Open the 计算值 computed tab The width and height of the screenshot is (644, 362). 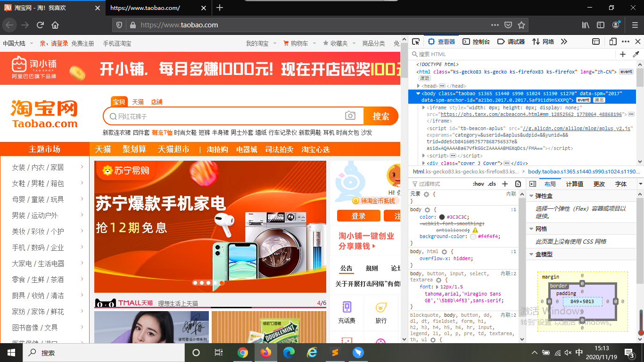tap(575, 184)
